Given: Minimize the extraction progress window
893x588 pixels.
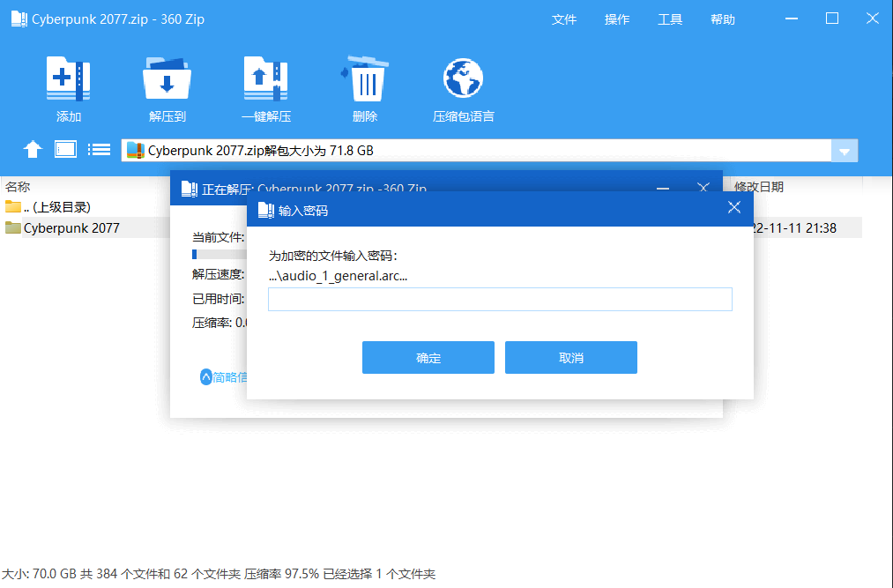Looking at the screenshot, I should point(662,188).
